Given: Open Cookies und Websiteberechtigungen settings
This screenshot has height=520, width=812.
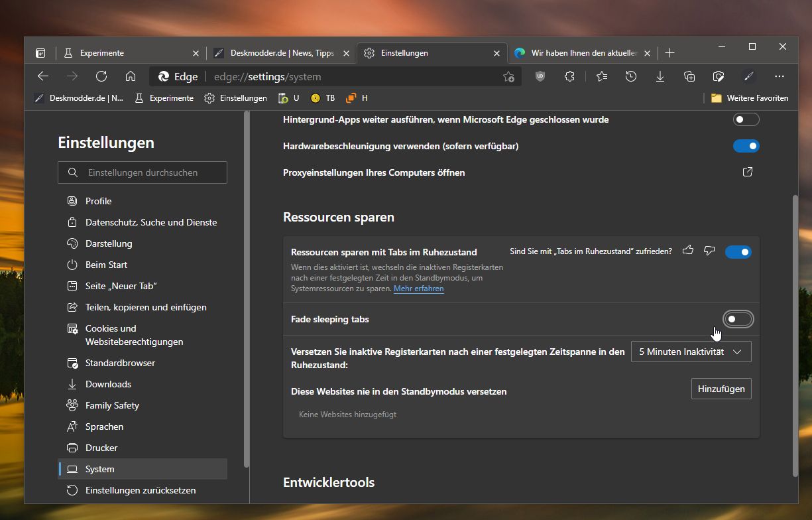Looking at the screenshot, I should click(143, 335).
